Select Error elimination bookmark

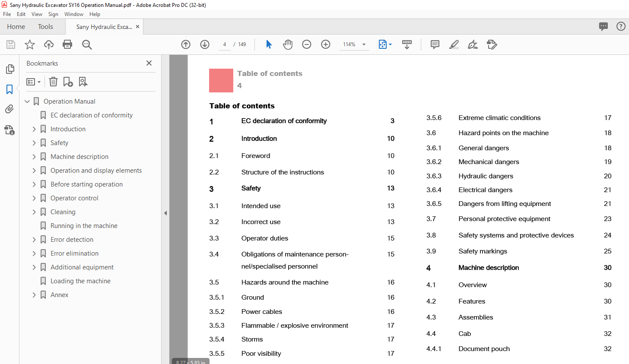pyautogui.click(x=74, y=253)
